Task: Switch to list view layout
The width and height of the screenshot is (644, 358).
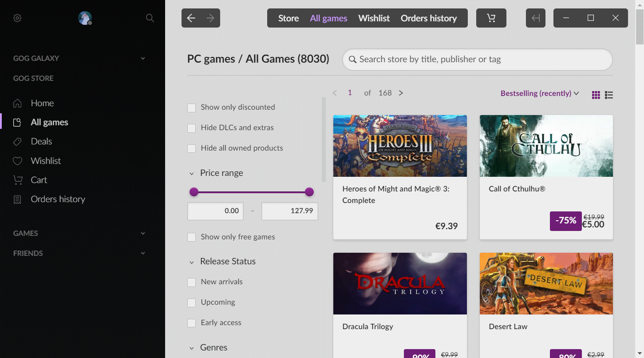Action: [x=609, y=95]
